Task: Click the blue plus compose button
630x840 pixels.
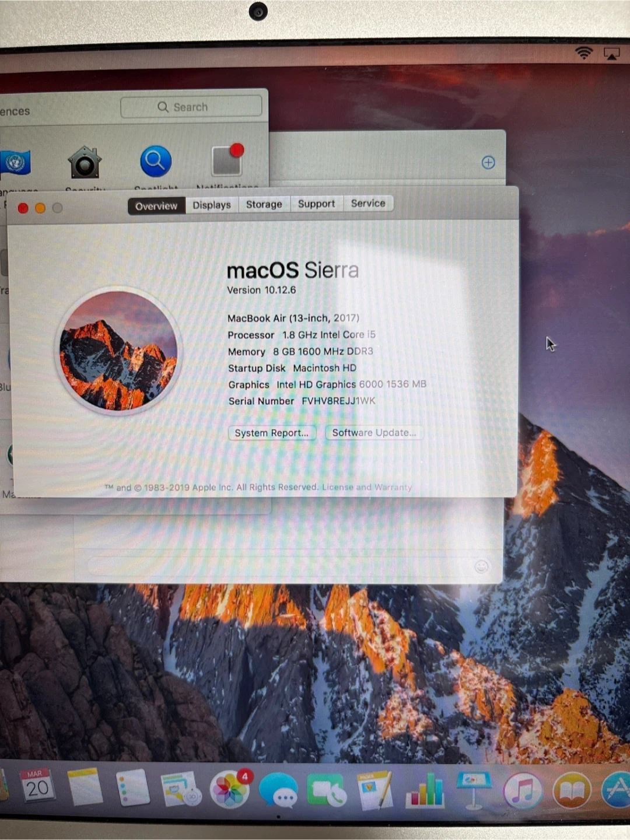Action: click(488, 163)
